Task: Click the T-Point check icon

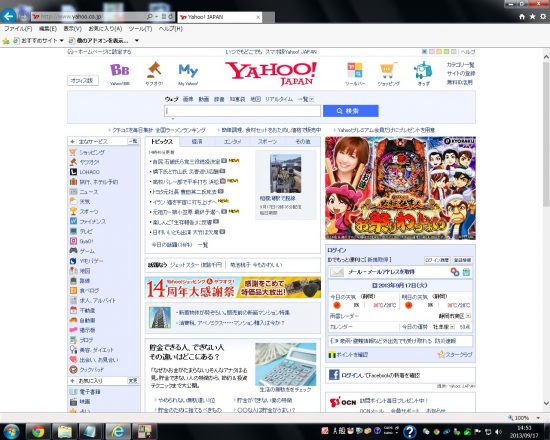Action: [331, 355]
